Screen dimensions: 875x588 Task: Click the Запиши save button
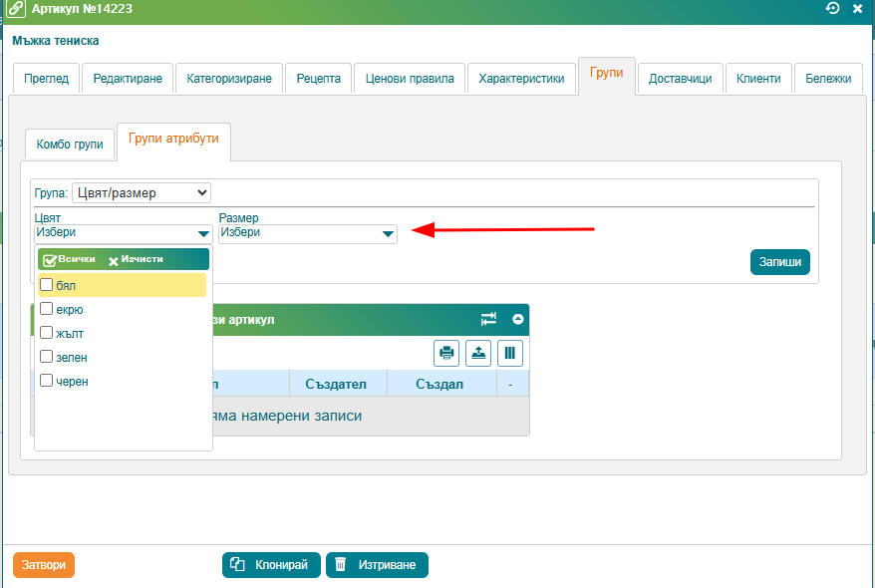(780, 262)
